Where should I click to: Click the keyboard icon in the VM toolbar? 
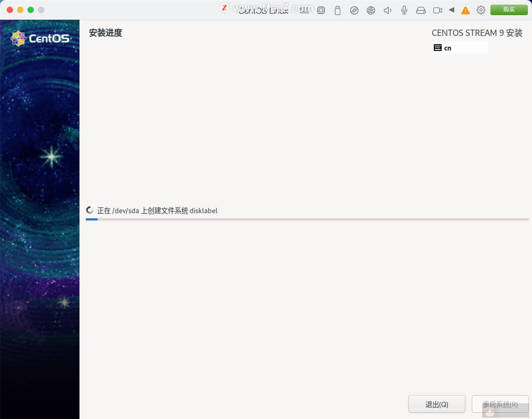click(x=304, y=11)
